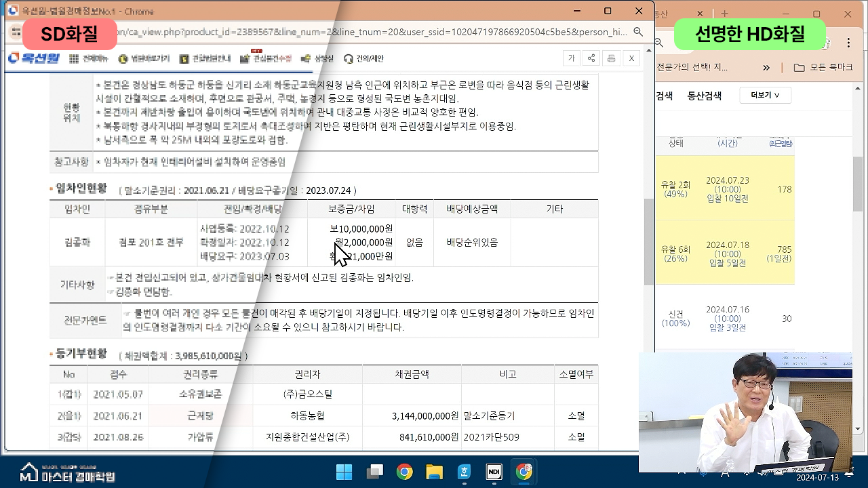Viewport: 868px width, 488px height.
Task: Click the print icon in page toolbar
Action: 611,58
